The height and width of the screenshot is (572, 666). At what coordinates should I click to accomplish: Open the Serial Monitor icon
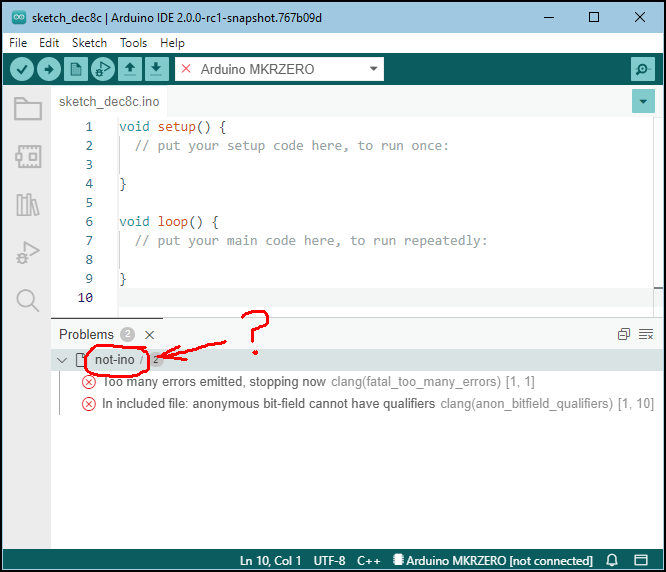(642, 69)
